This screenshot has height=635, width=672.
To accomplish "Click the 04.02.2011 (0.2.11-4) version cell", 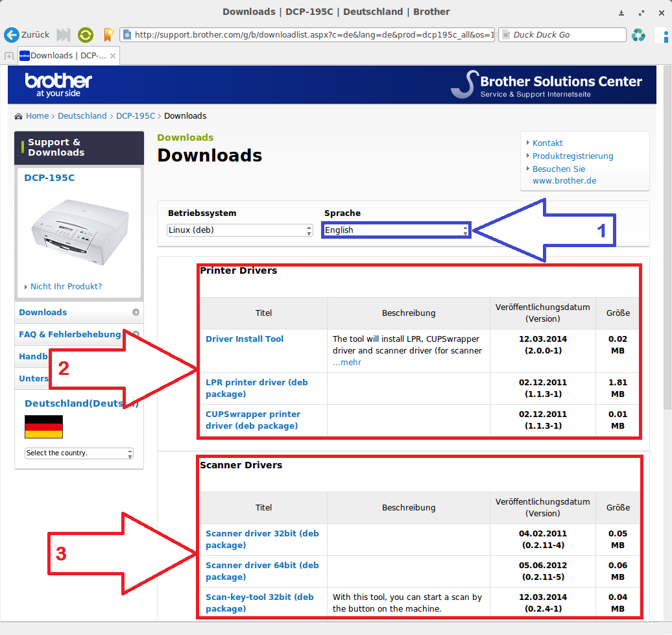I will tap(543, 540).
